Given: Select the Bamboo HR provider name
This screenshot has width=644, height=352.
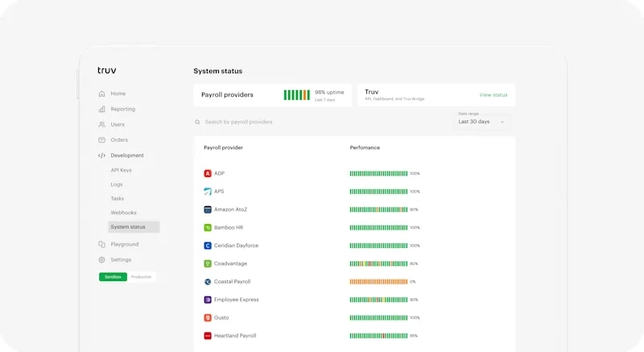Looking at the screenshot, I should 229,227.
